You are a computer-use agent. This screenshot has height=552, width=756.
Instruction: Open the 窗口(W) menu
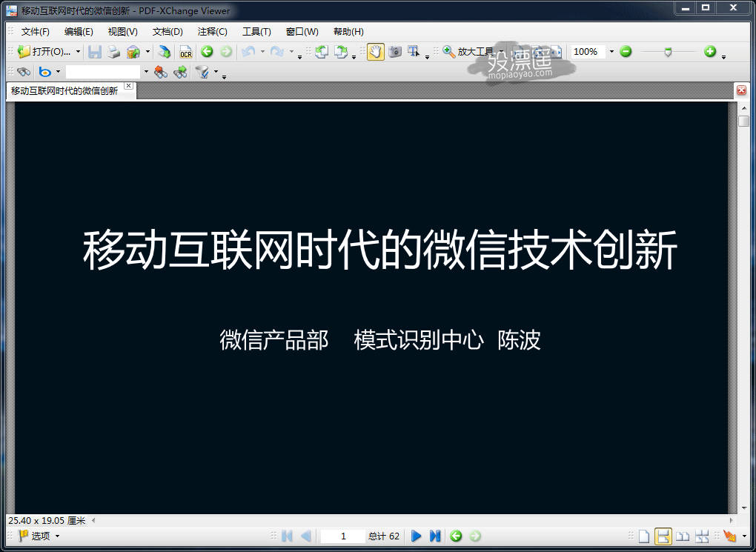coord(302,32)
